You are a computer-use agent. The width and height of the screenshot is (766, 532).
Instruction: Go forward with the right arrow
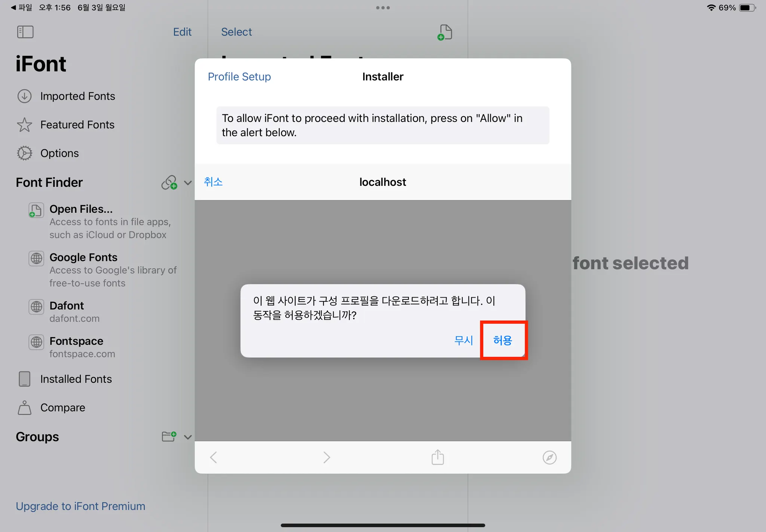click(327, 457)
